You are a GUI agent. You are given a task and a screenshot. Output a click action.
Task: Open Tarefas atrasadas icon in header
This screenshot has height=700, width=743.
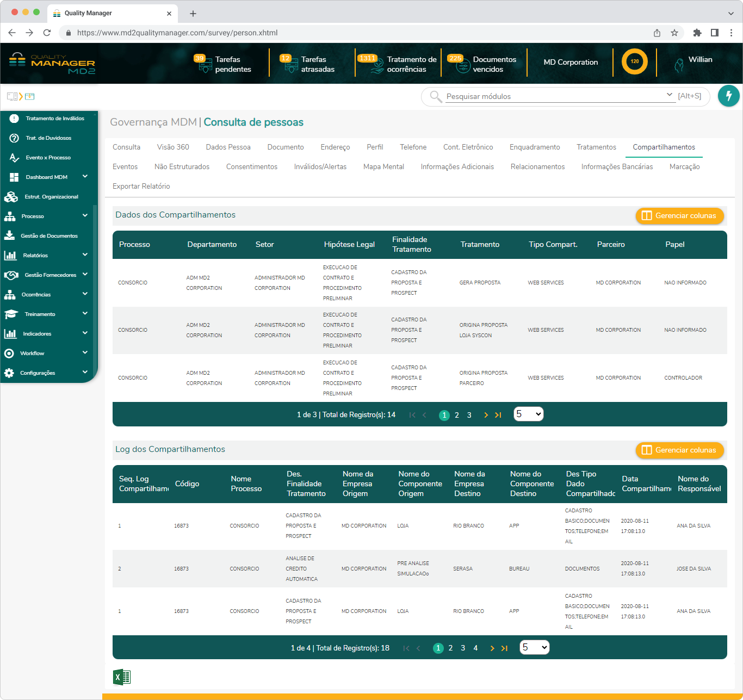(291, 65)
